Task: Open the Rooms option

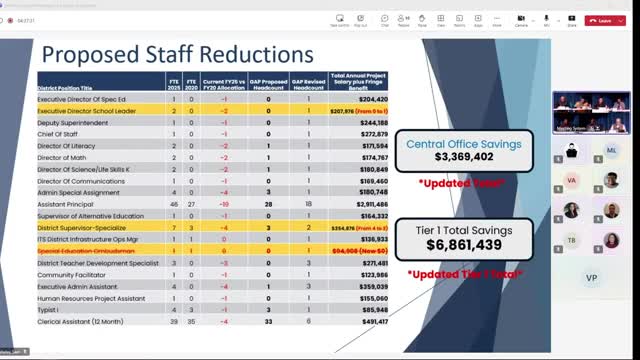Action: pos(459,20)
